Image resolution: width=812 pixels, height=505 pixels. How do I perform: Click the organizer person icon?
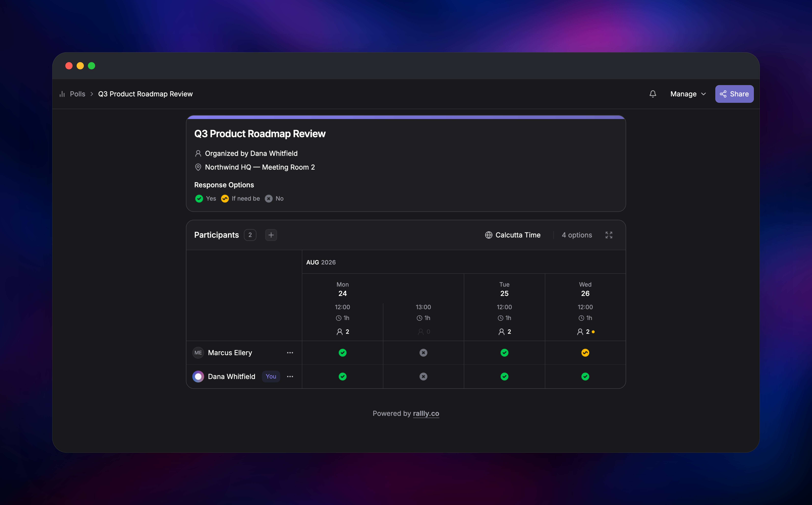(198, 153)
